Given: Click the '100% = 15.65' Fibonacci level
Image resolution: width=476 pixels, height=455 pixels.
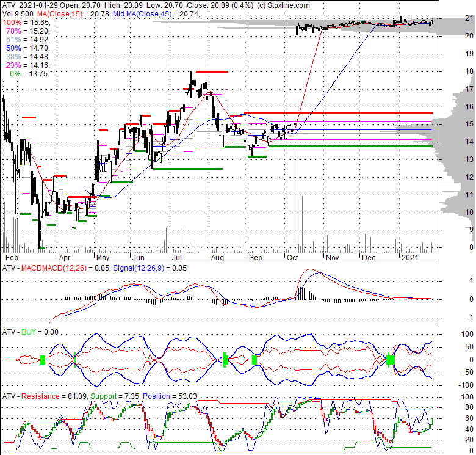Looking at the screenshot, I should (26, 23).
